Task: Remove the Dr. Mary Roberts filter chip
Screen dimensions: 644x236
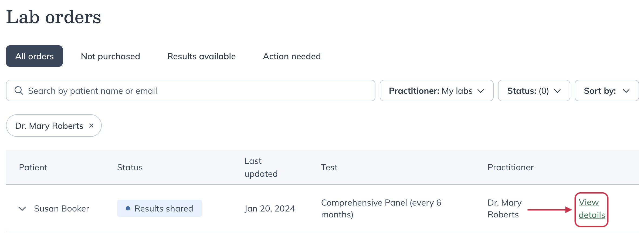Action: [x=91, y=126]
